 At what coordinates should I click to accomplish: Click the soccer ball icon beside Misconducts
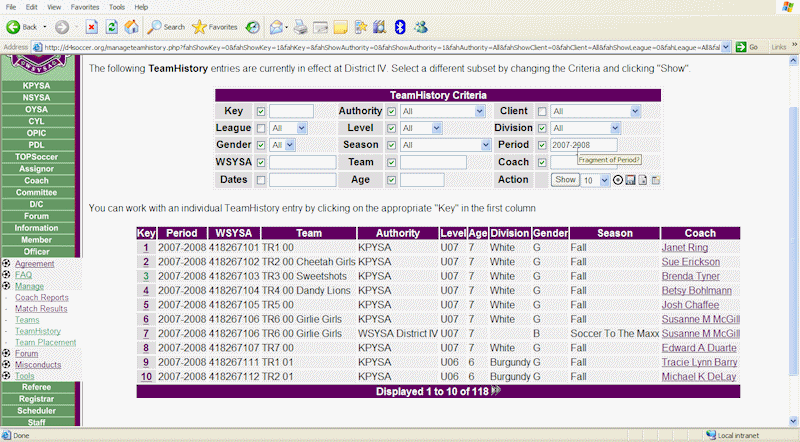7,365
